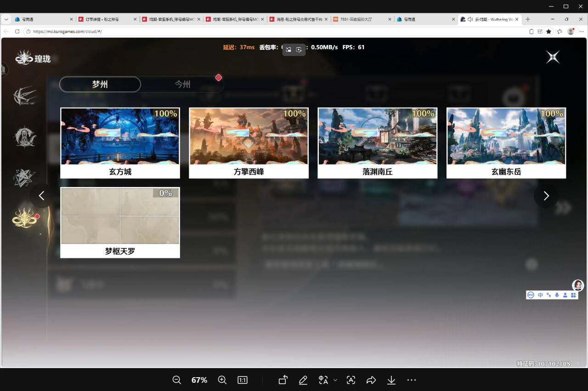Open the 玄方城 area card
Viewport: 588px width, 391px height.
click(x=120, y=143)
